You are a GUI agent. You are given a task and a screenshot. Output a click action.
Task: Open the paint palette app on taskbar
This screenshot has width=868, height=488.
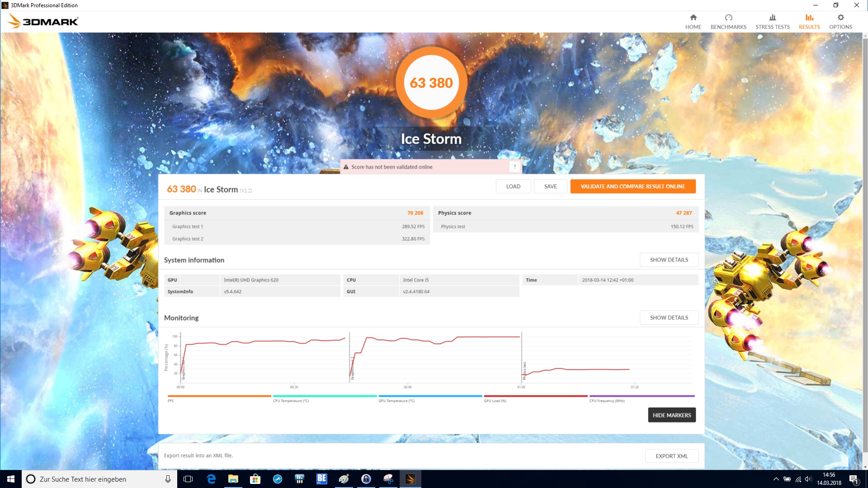point(344,479)
